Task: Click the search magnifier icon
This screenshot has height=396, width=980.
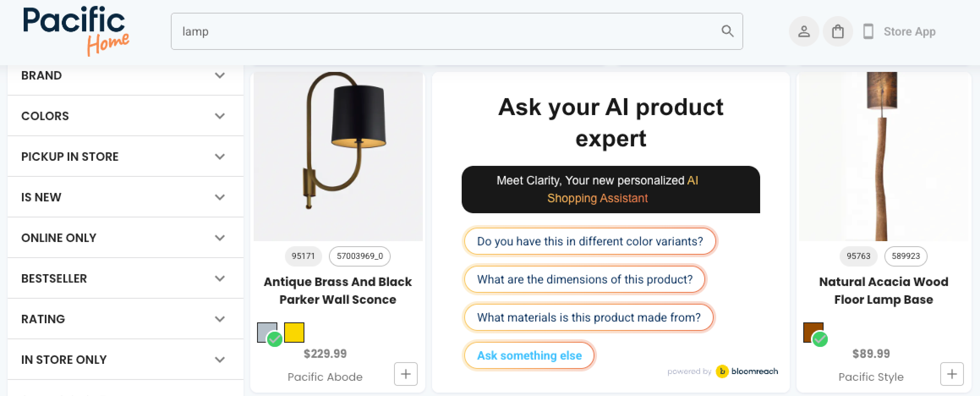Action: 727,31
